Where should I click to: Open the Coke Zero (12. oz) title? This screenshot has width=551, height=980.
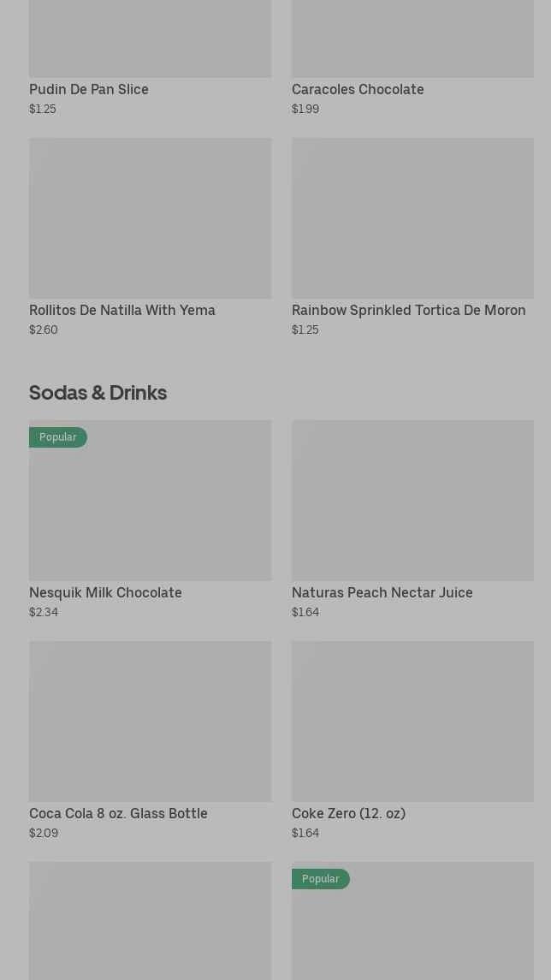tap(348, 813)
